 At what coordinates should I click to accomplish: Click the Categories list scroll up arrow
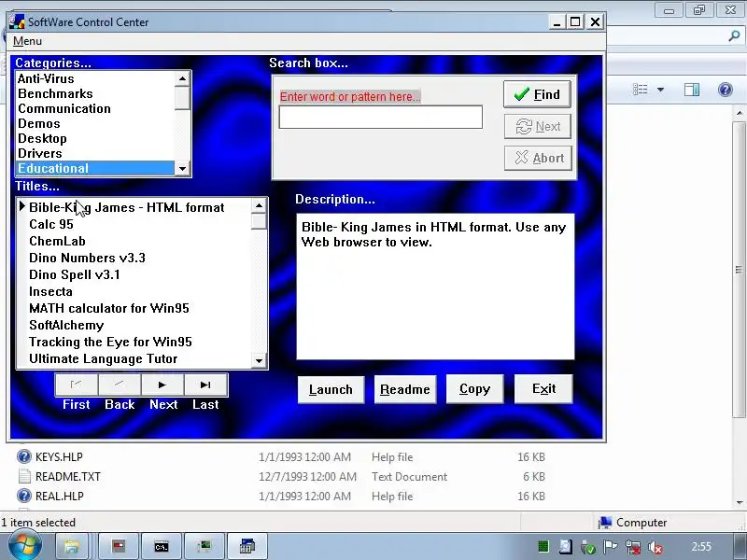[182, 78]
